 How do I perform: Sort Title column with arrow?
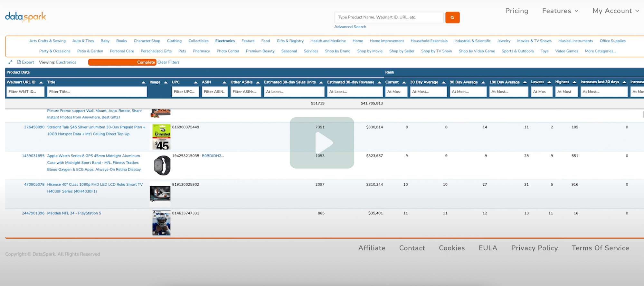coord(143,82)
